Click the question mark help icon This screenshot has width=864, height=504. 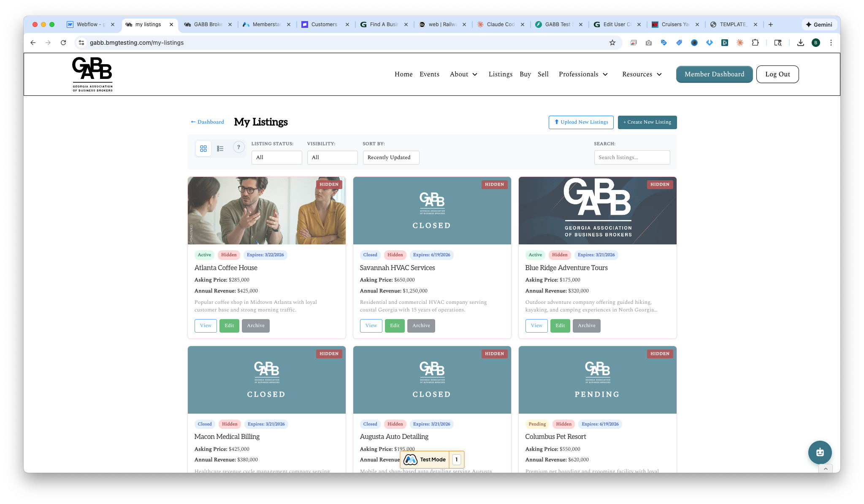click(x=239, y=147)
